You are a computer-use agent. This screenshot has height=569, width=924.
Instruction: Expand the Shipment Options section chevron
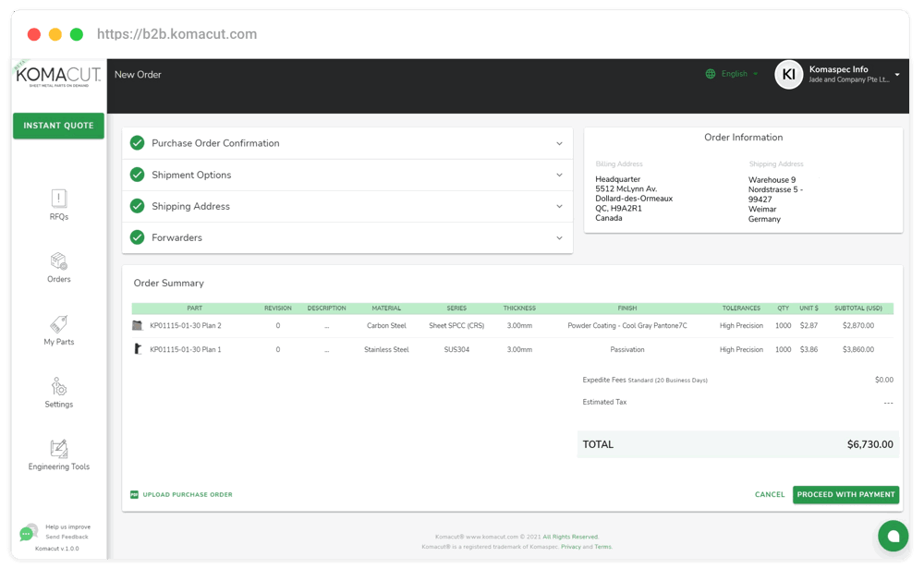(559, 175)
